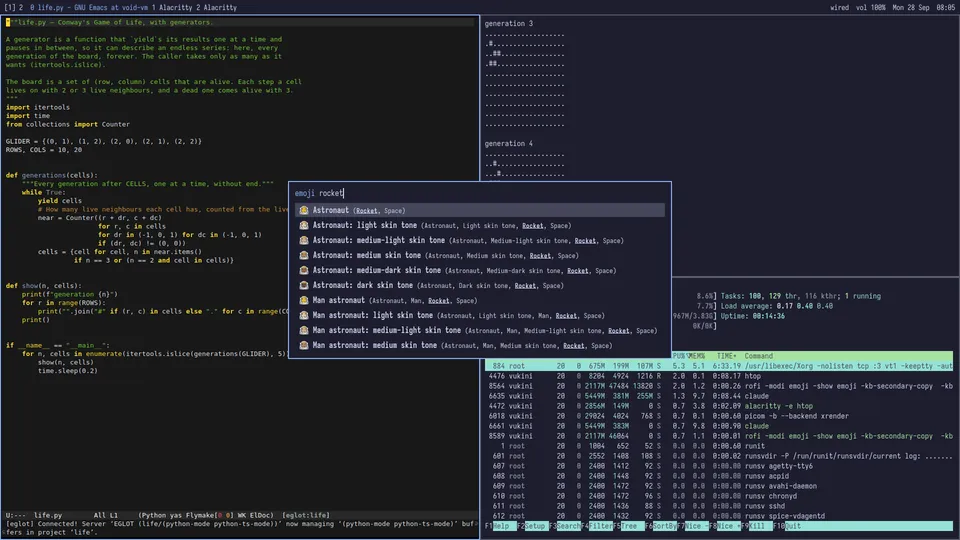Click the 'Mon 28 Sep' date in the bar
The width and height of the screenshot is (960, 540).
coord(910,7)
